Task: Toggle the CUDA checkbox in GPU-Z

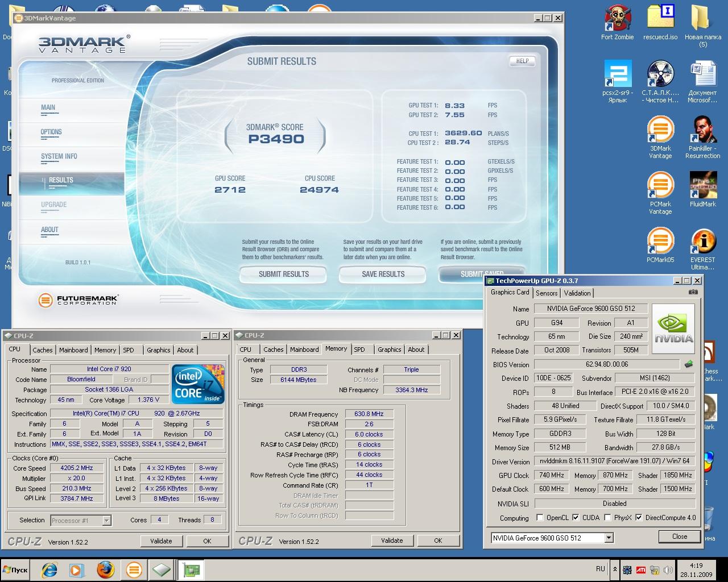Action: coord(576,518)
